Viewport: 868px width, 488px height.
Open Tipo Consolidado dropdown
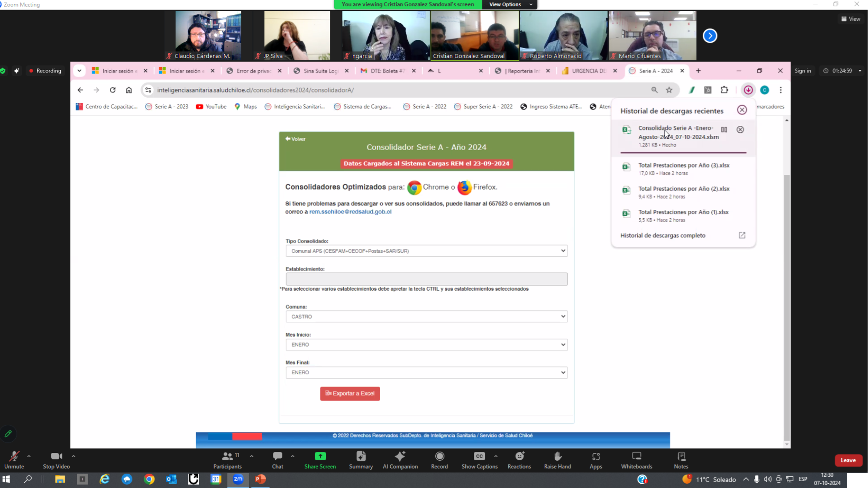427,251
